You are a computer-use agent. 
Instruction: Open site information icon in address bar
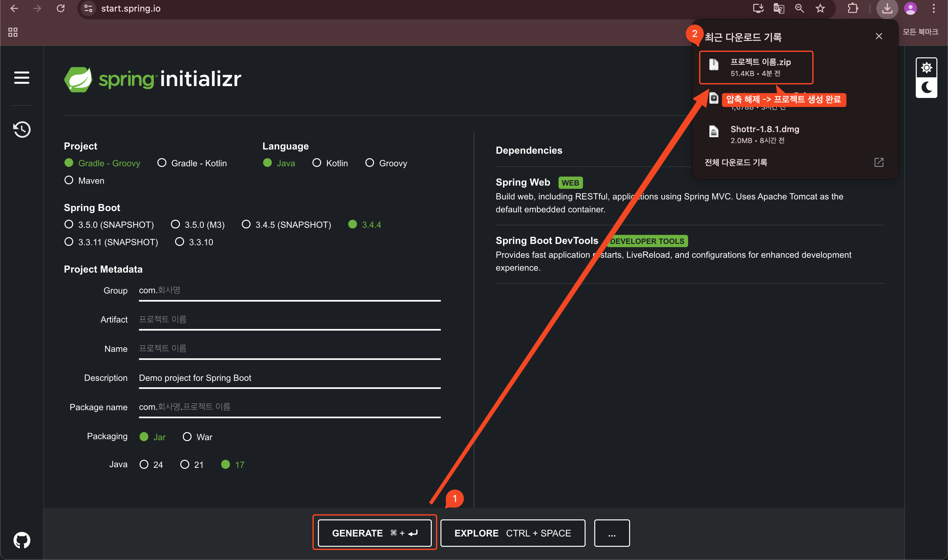[88, 8]
